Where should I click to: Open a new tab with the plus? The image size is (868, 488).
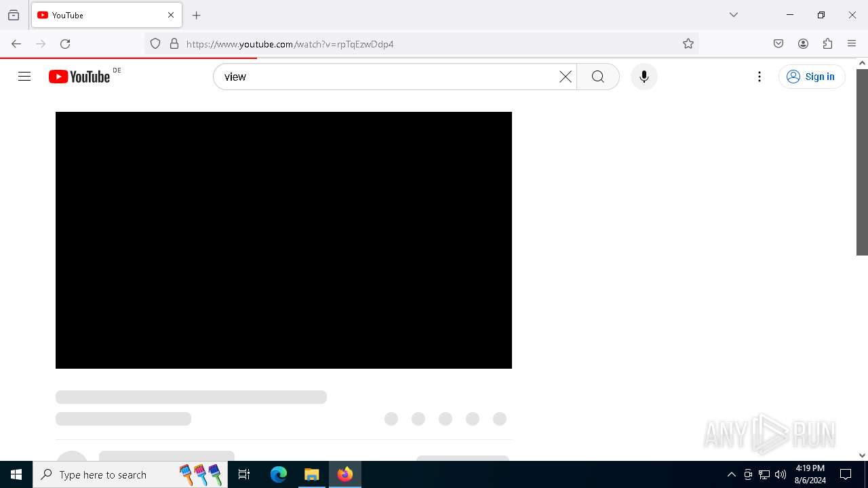coord(197,15)
